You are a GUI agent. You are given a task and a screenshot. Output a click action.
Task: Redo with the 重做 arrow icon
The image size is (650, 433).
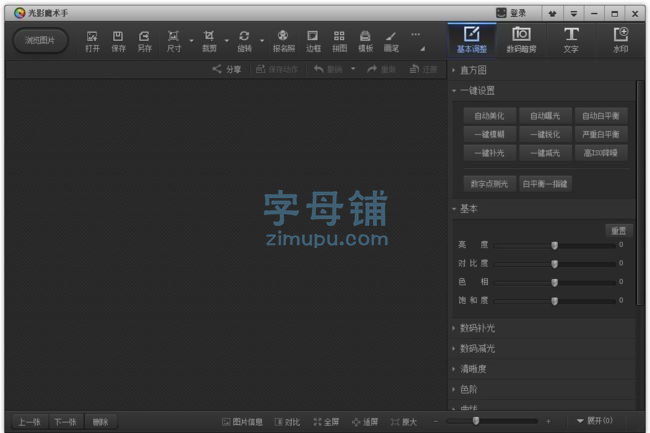click(x=372, y=69)
